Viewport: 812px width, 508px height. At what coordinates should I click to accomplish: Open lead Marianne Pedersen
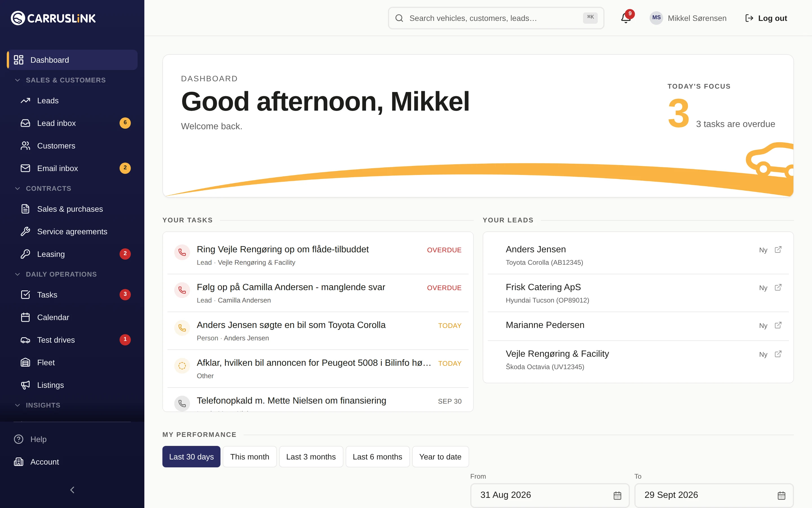638,326
